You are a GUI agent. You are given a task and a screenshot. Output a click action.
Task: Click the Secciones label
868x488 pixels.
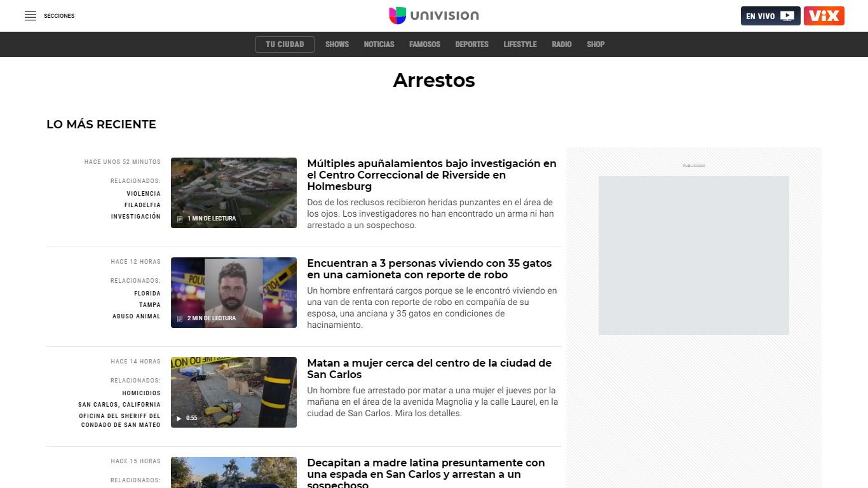(59, 16)
